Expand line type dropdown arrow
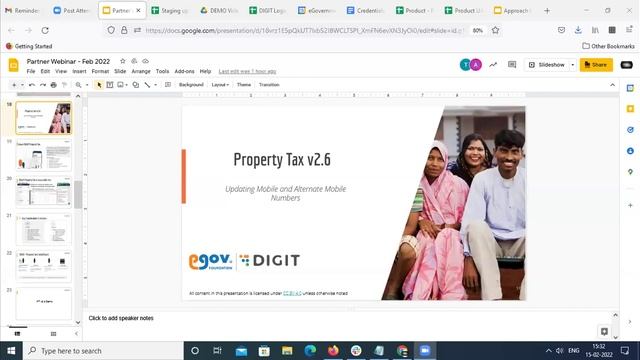Viewport: 640px width, 360px height. (156, 85)
